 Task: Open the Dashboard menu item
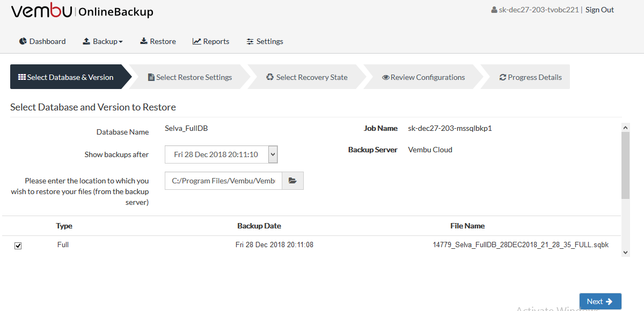(42, 41)
